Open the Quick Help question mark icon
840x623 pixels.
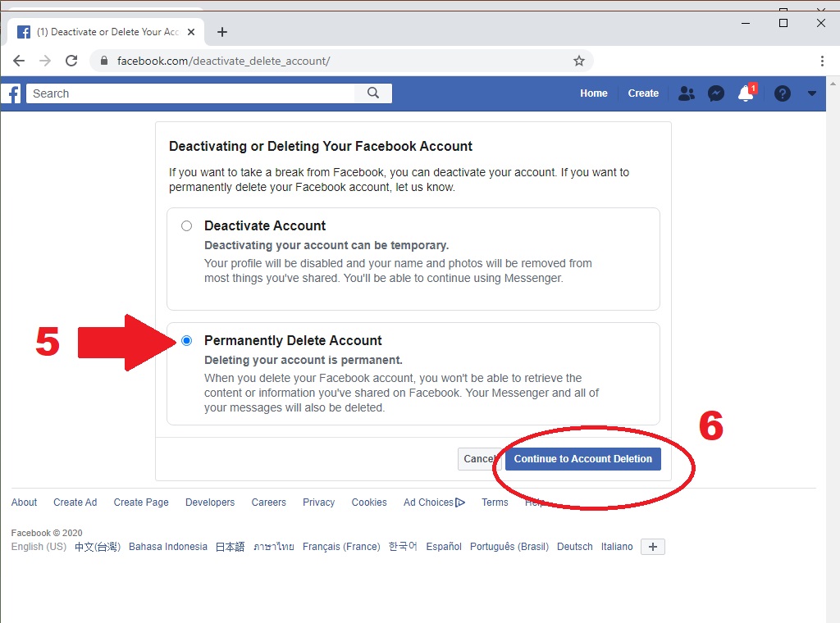coord(783,93)
